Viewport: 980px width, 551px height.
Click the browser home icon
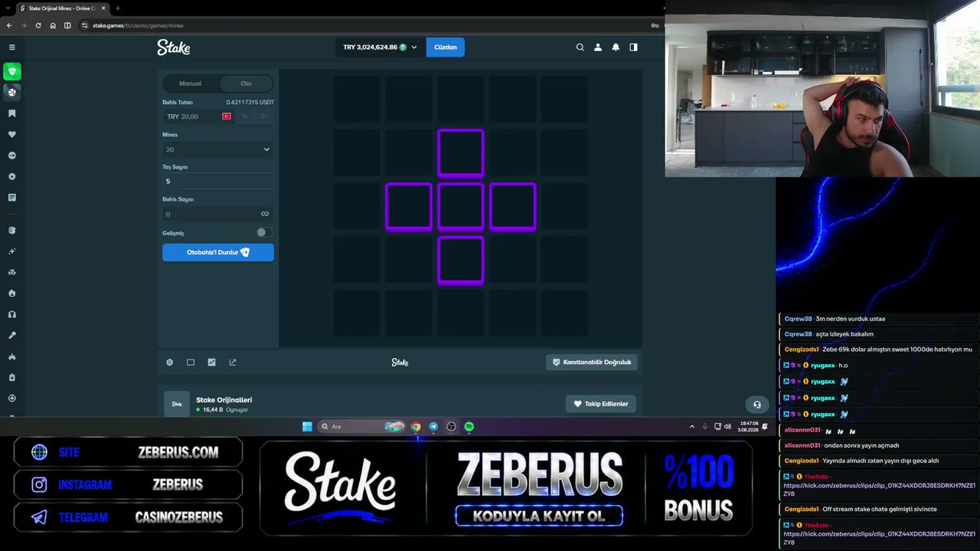(53, 25)
